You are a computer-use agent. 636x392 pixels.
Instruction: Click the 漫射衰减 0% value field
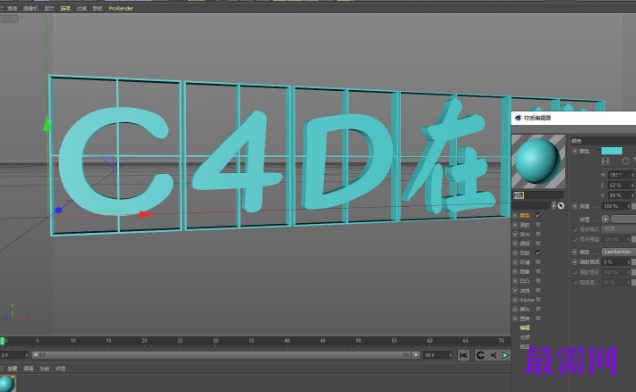pos(617,262)
